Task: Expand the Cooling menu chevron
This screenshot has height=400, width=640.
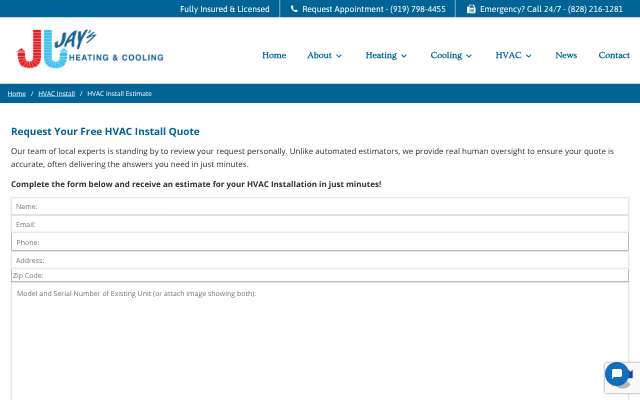Action: point(469,56)
